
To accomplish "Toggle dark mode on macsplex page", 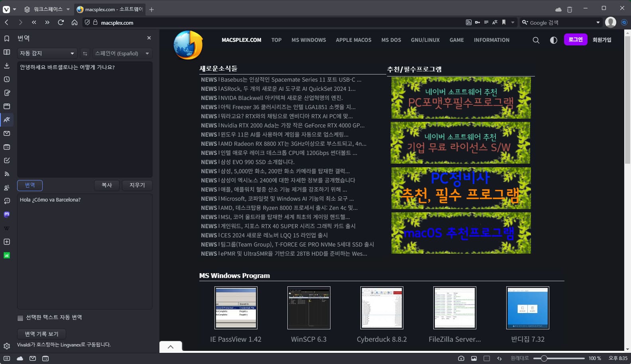I will click(x=553, y=40).
